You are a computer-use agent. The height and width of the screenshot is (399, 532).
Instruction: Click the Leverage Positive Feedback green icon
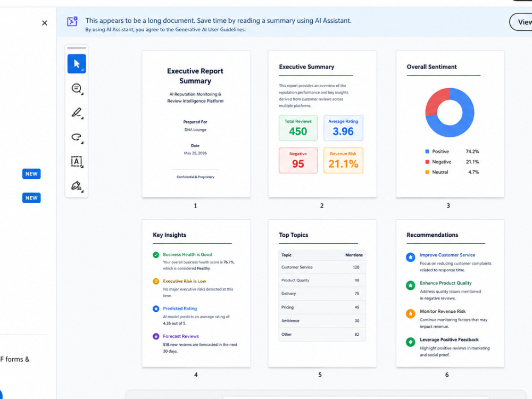point(411,342)
